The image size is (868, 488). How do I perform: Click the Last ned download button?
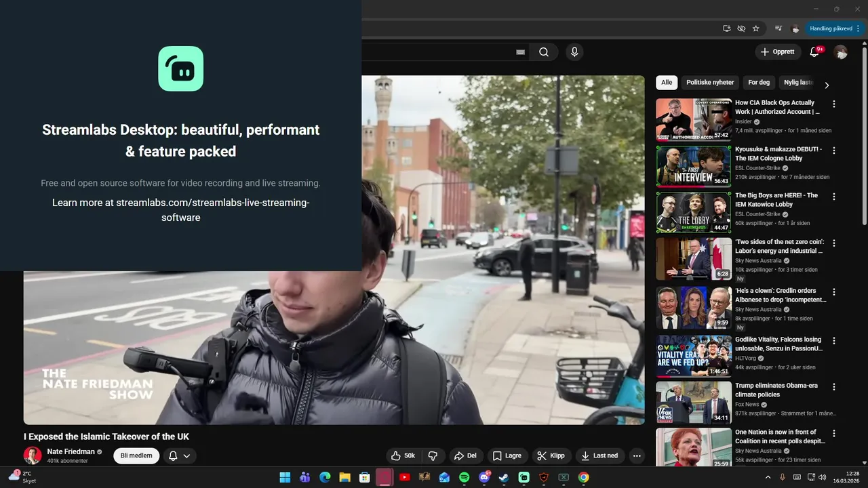click(599, 456)
